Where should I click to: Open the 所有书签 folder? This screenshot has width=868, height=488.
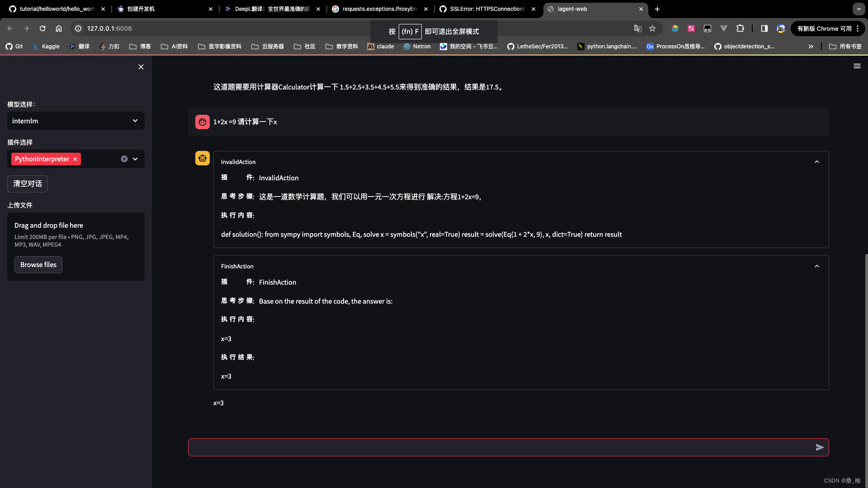(845, 47)
